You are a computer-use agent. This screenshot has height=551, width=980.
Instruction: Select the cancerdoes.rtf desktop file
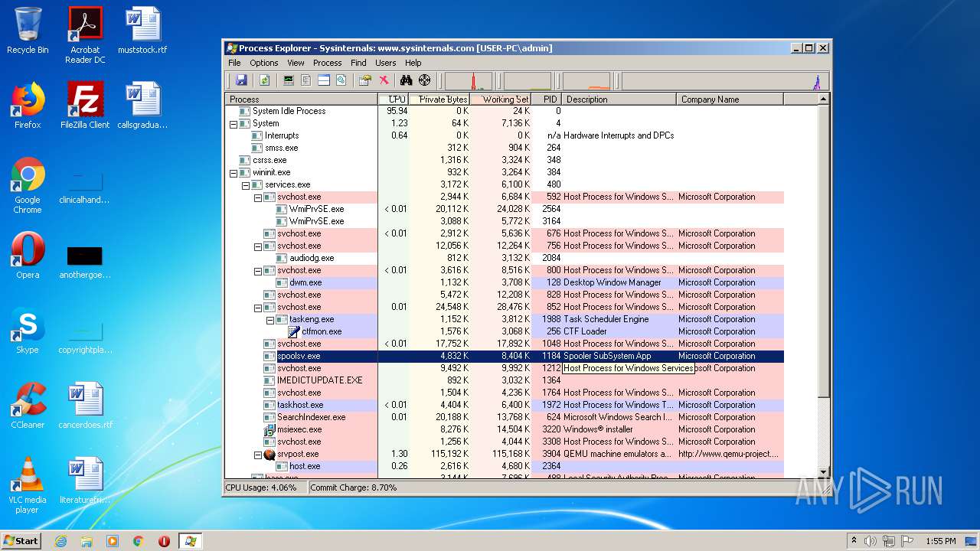coord(85,406)
